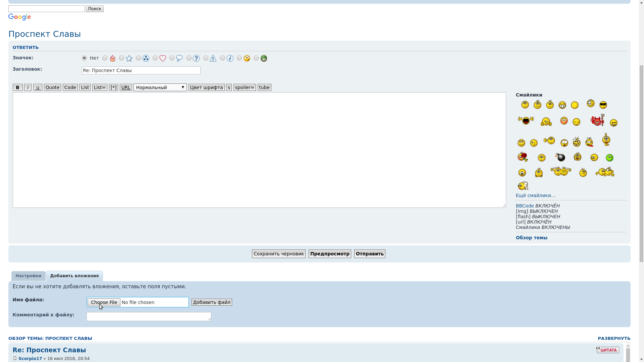This screenshot has width=644, height=362.
Task: Click the ЦИТАТА quote icon
Action: (x=607, y=350)
